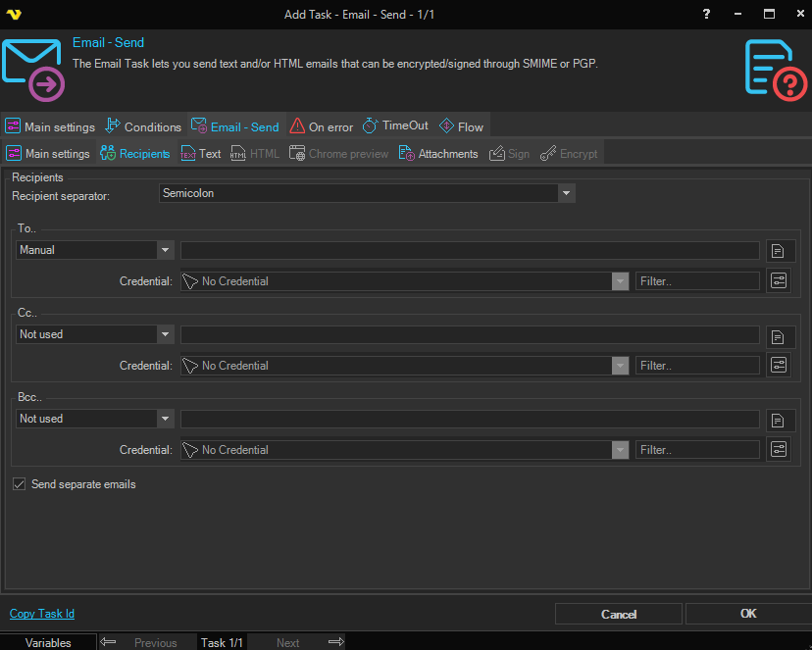Switch to the Text tab
Viewport: 812px width, 650px height.
click(201, 154)
